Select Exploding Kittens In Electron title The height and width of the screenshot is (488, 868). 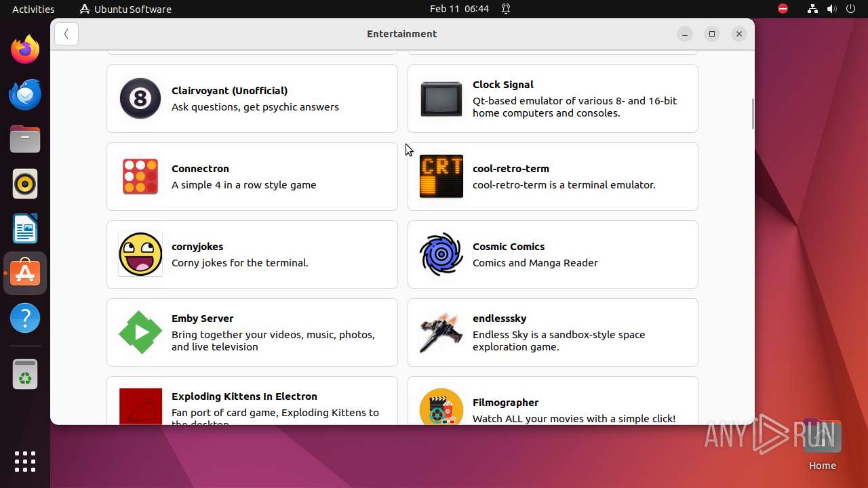coord(244,396)
